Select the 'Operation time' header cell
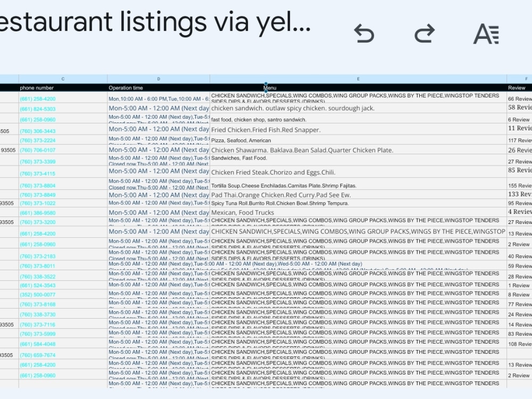This screenshot has height=399, width=532. [x=159, y=88]
